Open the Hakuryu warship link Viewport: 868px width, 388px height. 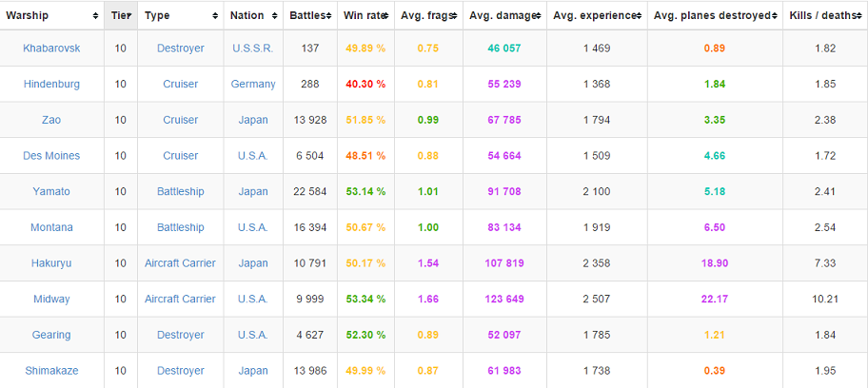[x=51, y=262]
